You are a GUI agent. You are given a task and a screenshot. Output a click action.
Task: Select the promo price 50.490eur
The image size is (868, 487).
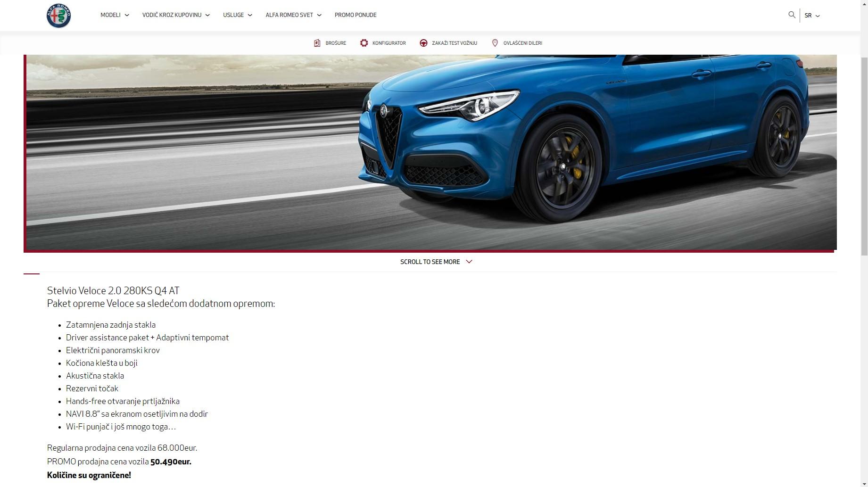pos(171,462)
